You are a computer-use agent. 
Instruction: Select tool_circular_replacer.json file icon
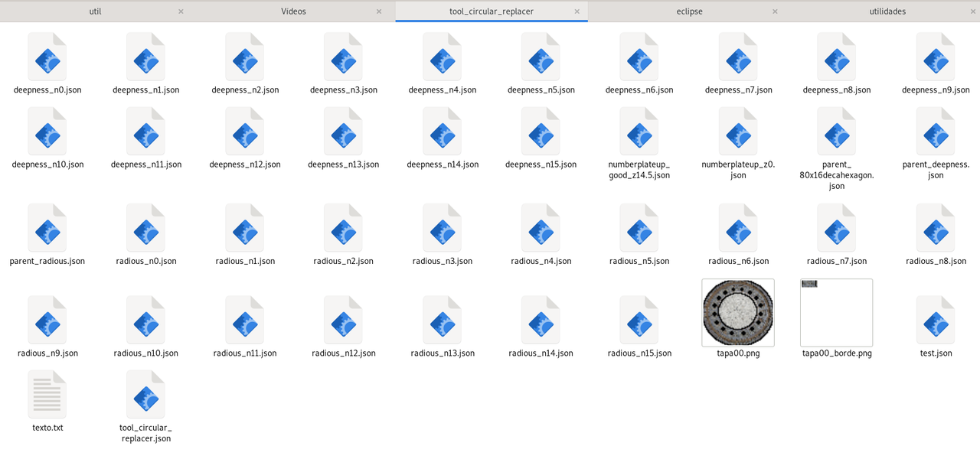tap(146, 394)
